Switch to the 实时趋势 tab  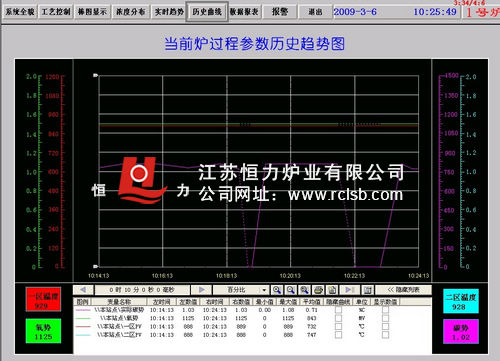[169, 12]
